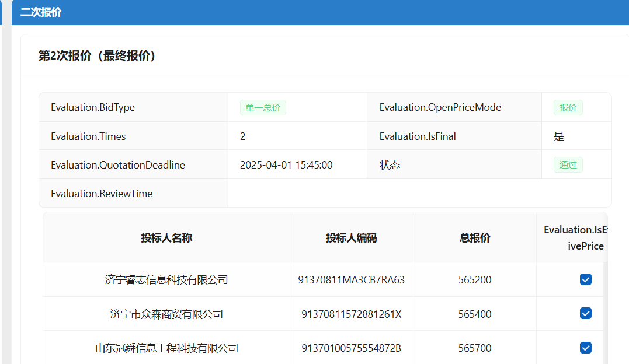Screen dimensions: 629x364
Task: Click the Evaluation.IsFinal label
Action: tap(418, 136)
